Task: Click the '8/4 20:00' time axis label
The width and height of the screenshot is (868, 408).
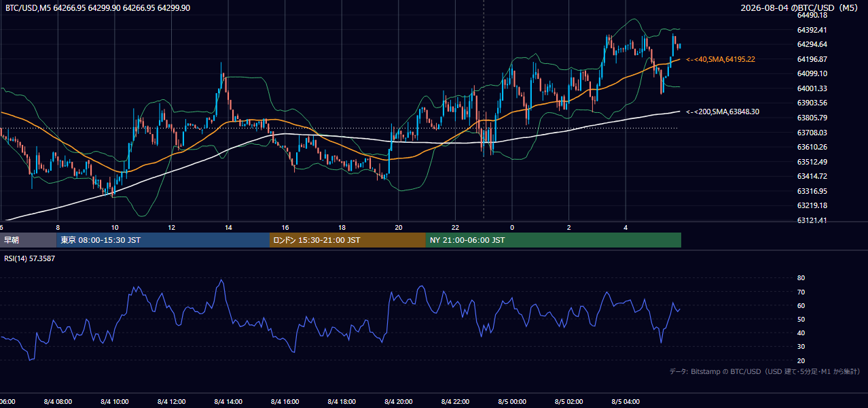Action: tap(399, 402)
